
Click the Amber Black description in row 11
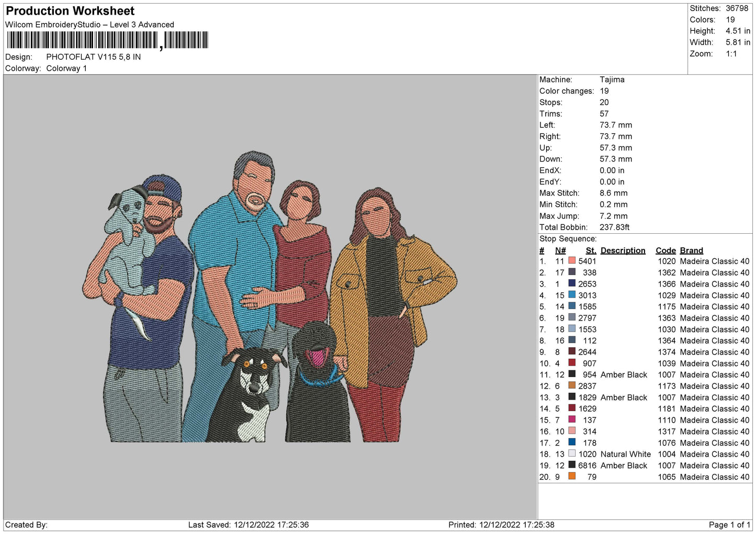coord(624,374)
